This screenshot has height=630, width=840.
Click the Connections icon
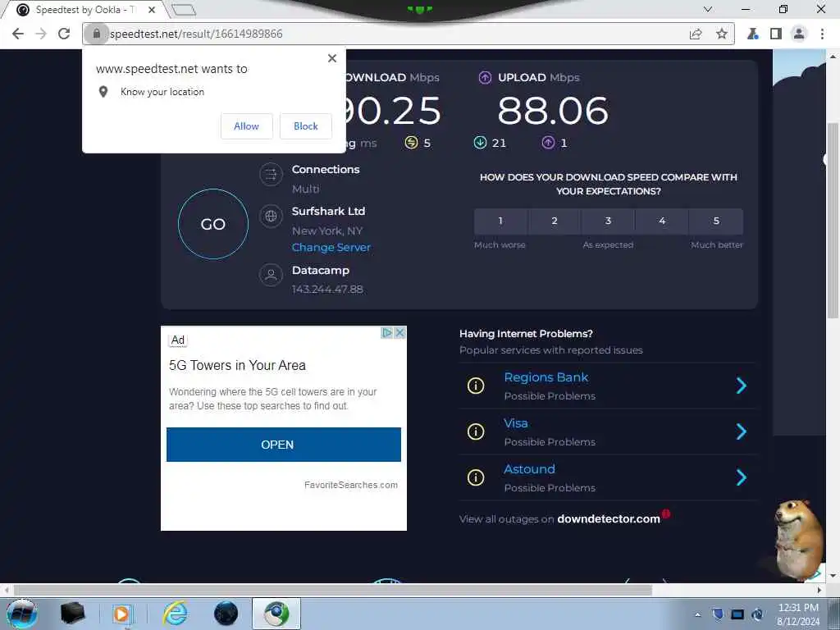(271, 174)
